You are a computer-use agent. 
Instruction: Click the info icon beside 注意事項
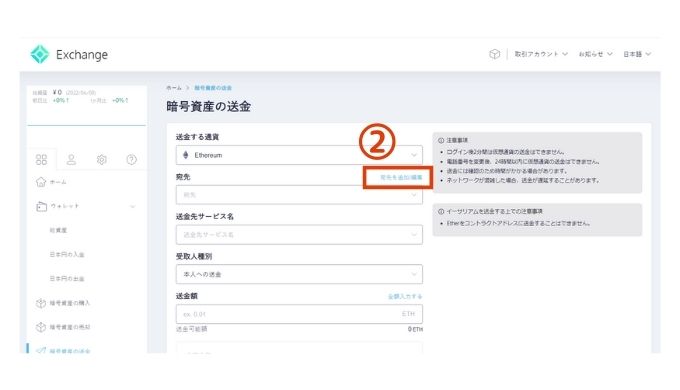441,141
